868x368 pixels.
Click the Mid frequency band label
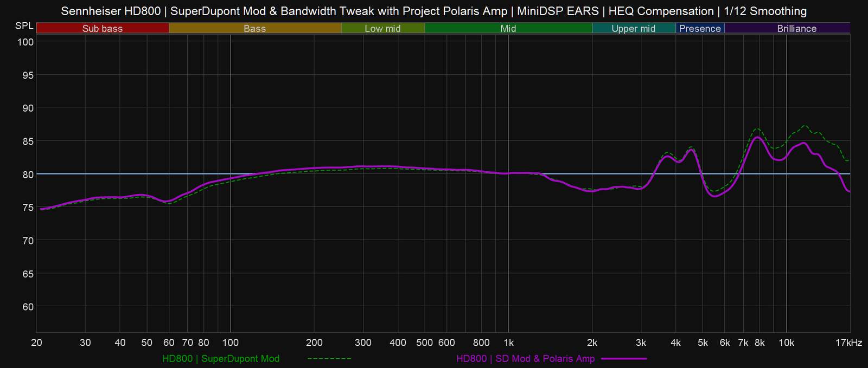pyautogui.click(x=508, y=28)
